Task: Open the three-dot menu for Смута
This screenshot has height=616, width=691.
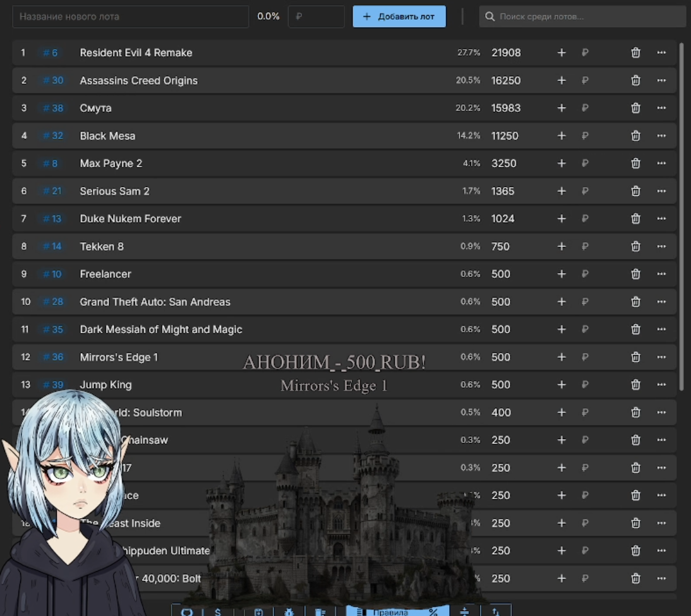Action: pos(661,108)
